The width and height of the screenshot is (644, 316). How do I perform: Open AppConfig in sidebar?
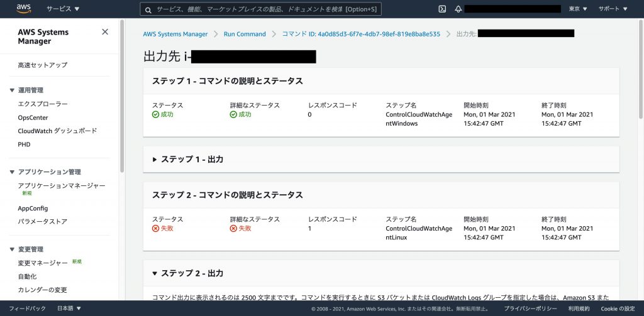(x=33, y=209)
